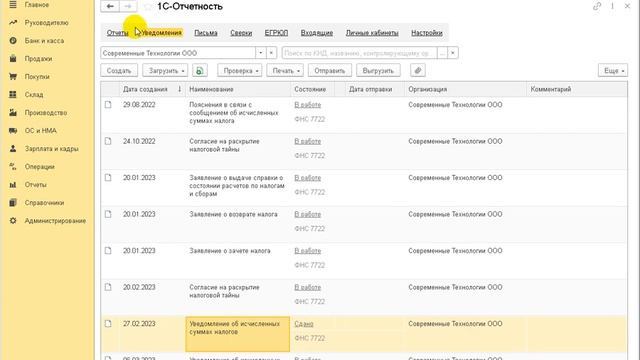Open Справочники section
The height and width of the screenshot is (360, 640).
pyautogui.click(x=44, y=202)
